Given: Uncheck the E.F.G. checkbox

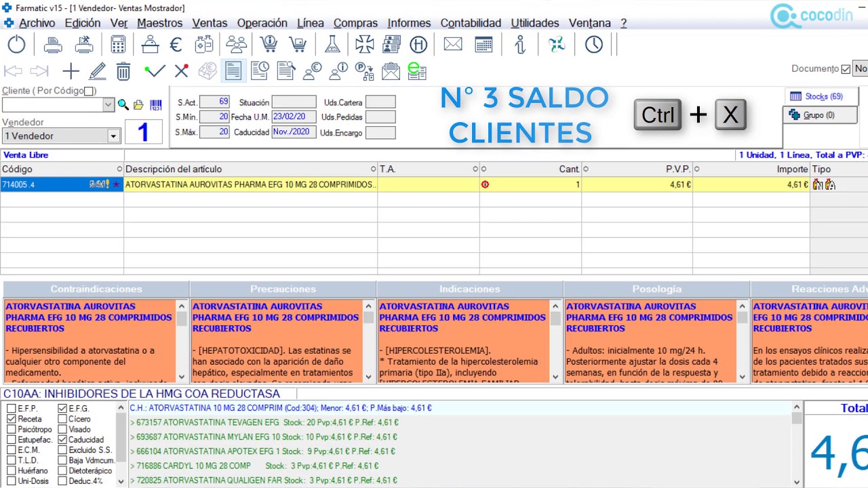Looking at the screenshot, I should [62, 409].
